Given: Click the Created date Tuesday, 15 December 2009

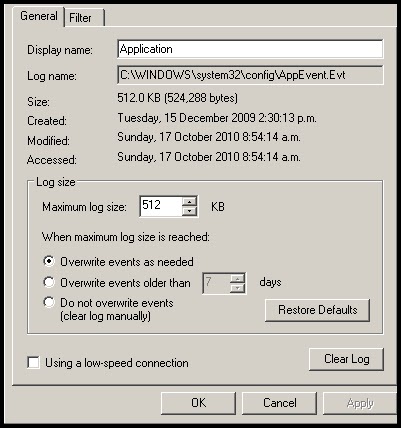Looking at the screenshot, I should coord(217,118).
